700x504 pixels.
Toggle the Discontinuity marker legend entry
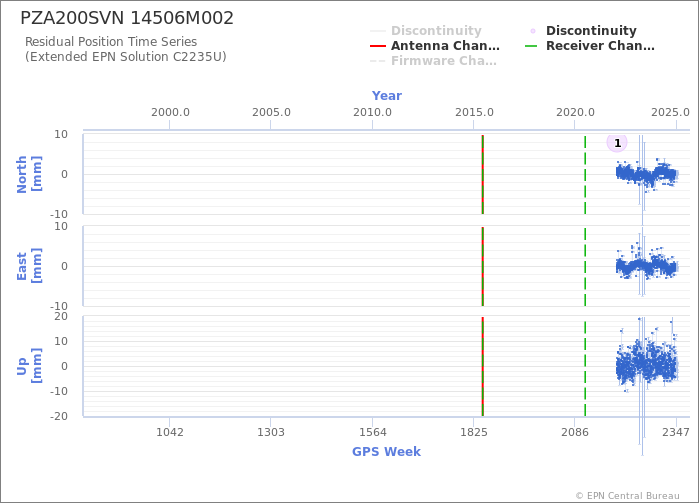583,31
